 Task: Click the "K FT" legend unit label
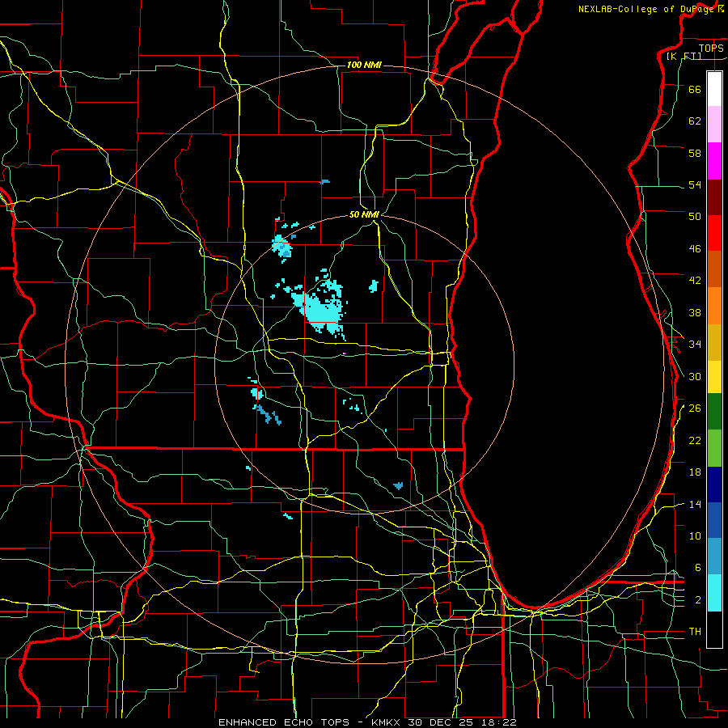pyautogui.click(x=685, y=56)
